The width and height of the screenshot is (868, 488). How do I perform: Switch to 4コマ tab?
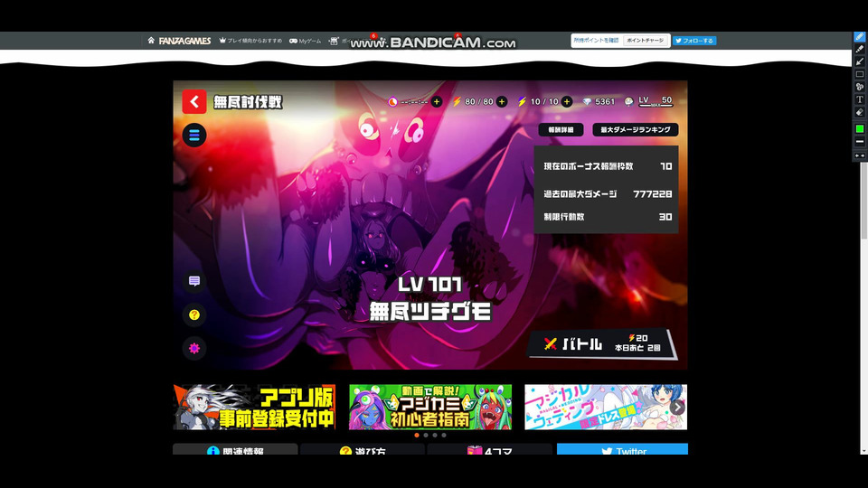pos(490,449)
